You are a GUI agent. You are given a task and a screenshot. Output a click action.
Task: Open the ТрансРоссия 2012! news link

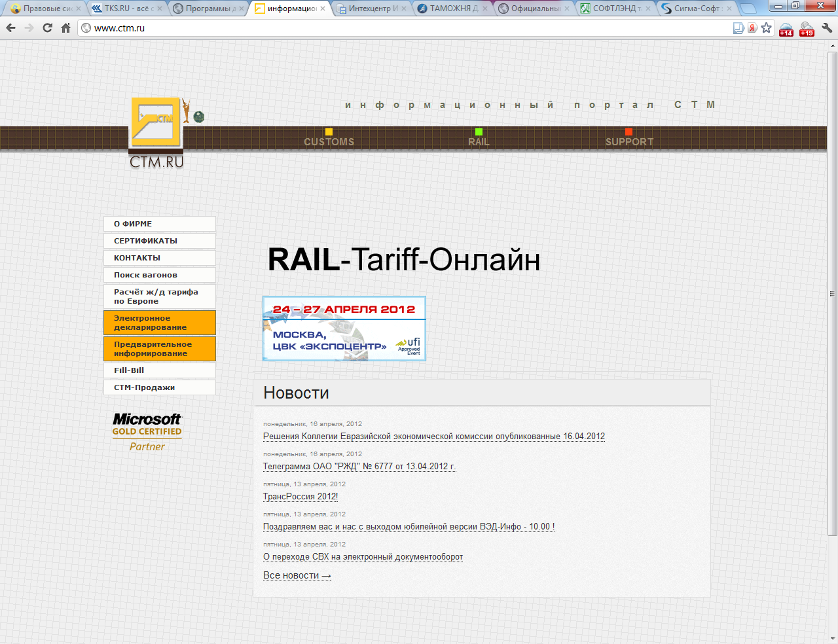[301, 497]
